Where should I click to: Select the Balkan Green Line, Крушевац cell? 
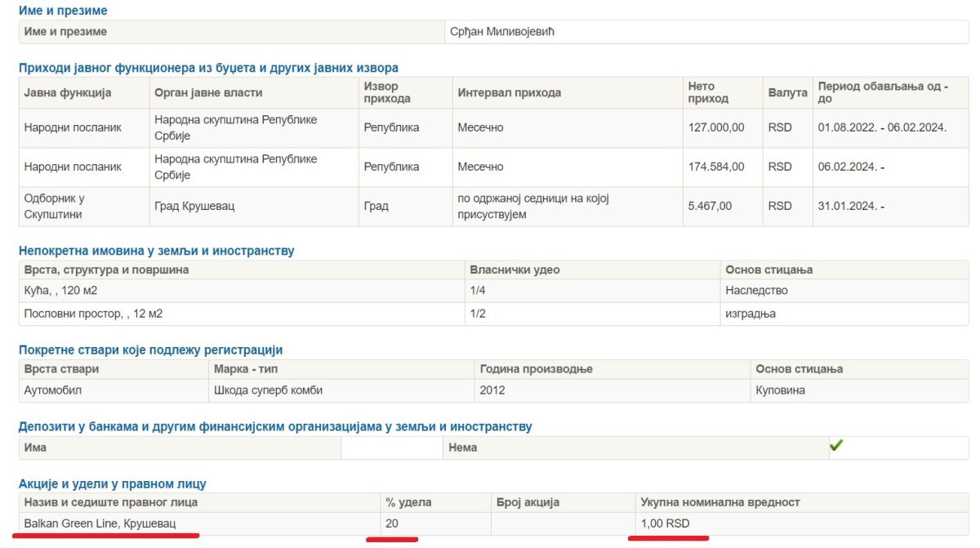pos(100,523)
